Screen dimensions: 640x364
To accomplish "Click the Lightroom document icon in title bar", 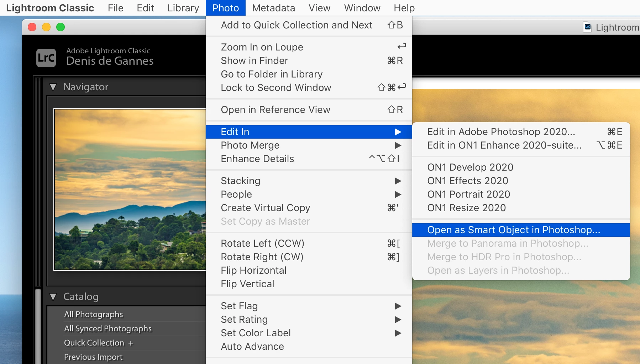I will coord(587,27).
